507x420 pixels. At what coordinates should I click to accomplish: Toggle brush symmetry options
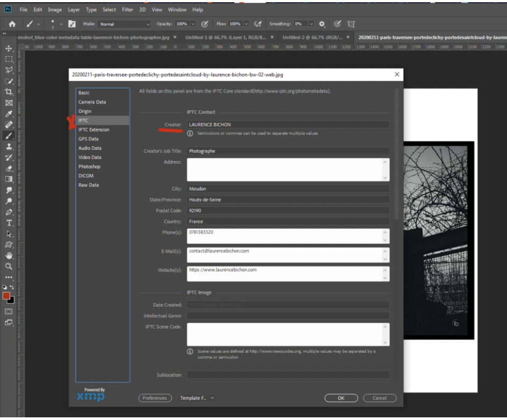[x=351, y=23]
